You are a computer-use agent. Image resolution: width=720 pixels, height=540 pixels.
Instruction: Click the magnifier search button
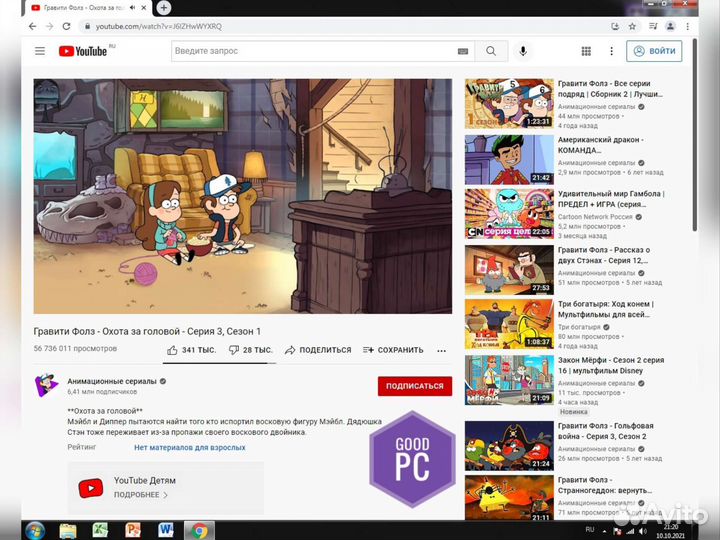(x=491, y=51)
